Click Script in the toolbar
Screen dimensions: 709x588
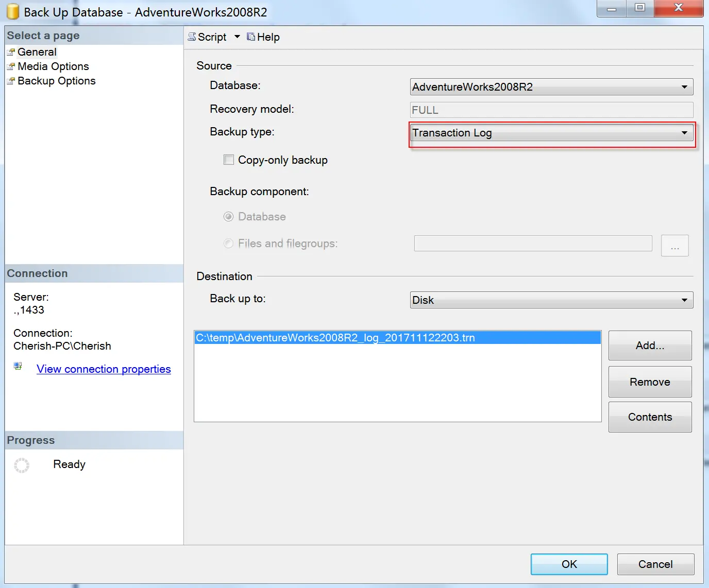pos(212,37)
